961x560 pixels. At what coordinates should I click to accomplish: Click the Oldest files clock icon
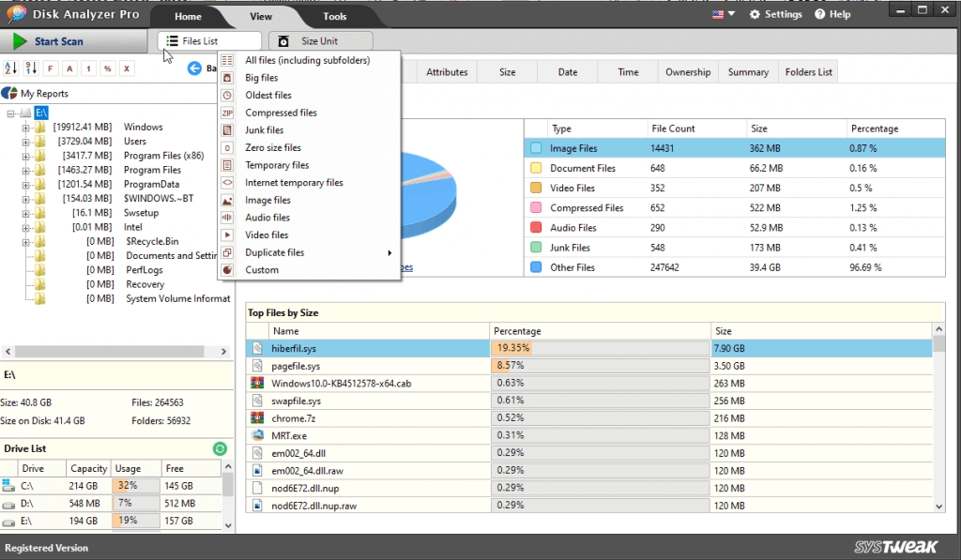coord(226,95)
